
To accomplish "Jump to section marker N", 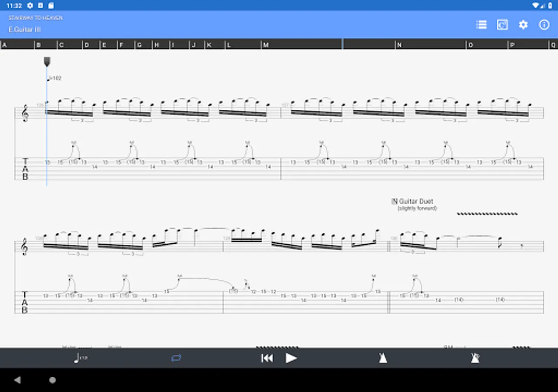I will click(399, 45).
